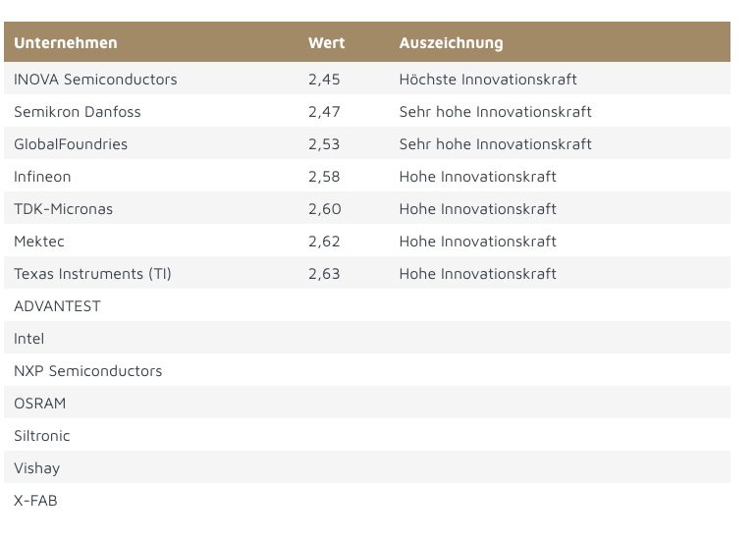Click the Höchste Innovationskraft award text
The width and height of the screenshot is (756, 541).
tap(488, 80)
